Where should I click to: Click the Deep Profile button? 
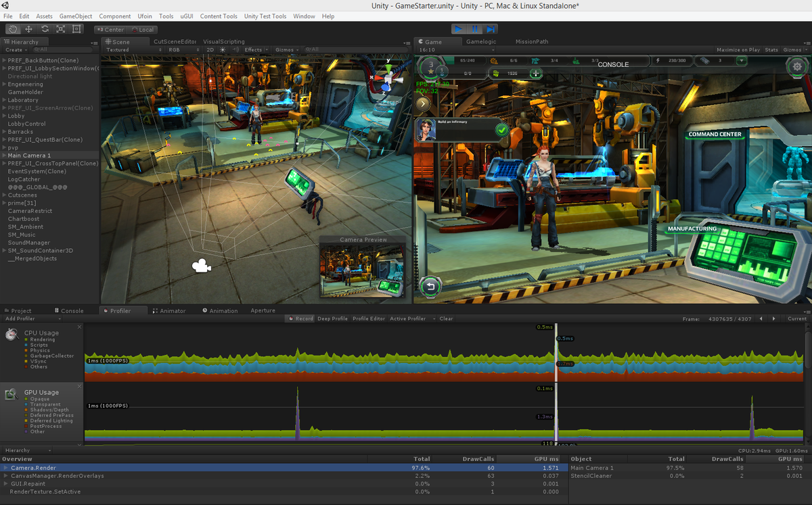tap(333, 318)
